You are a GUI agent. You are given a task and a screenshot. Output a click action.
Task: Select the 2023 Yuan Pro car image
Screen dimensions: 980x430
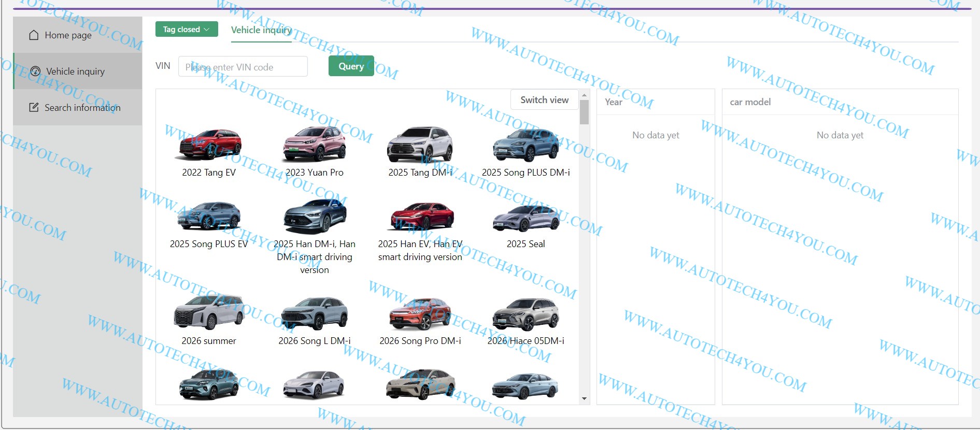coord(315,144)
